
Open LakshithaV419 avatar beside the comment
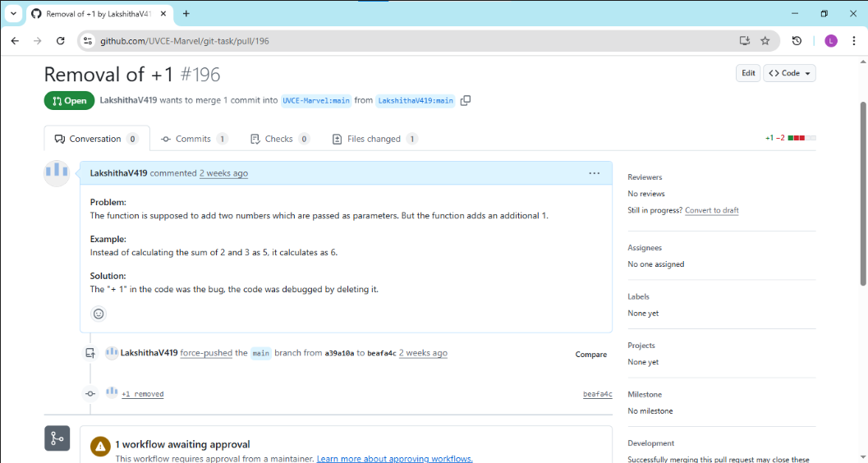click(57, 174)
